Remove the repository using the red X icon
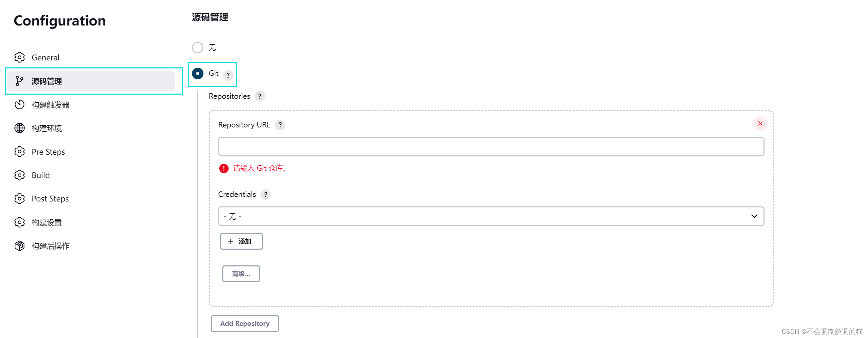Viewport: 868px width, 338px height. click(x=760, y=123)
